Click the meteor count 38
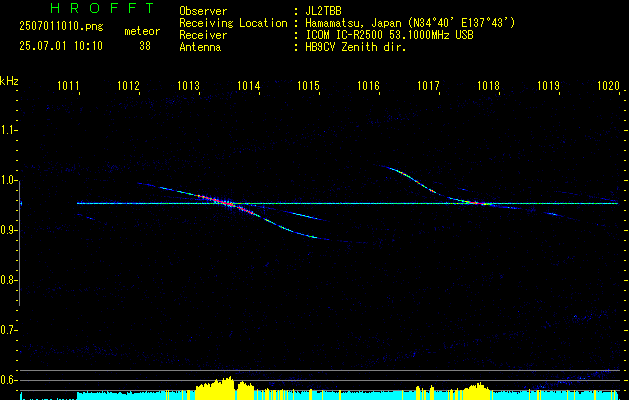The image size is (629, 400). (x=145, y=46)
